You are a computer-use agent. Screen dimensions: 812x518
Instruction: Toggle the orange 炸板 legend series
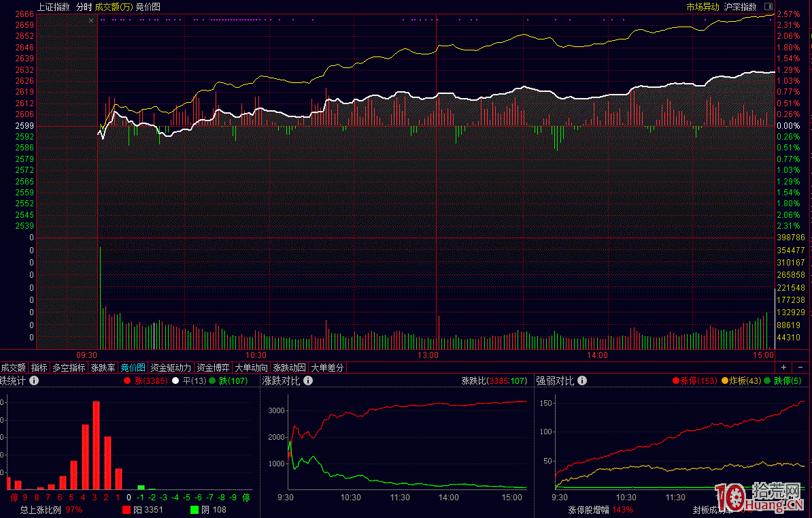pyautogui.click(x=742, y=381)
